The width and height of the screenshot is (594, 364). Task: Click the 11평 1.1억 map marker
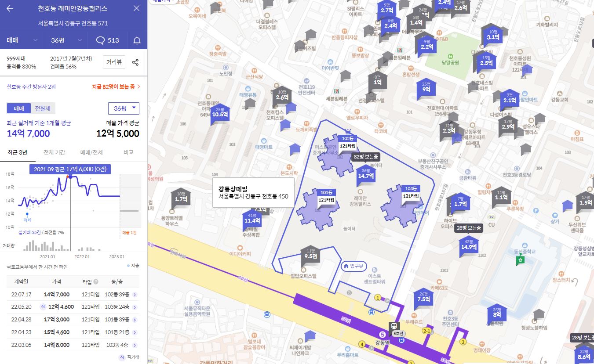(x=501, y=196)
